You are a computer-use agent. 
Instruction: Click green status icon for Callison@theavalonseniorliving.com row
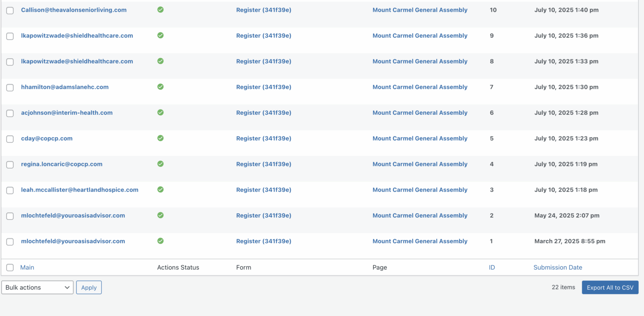[x=160, y=10]
